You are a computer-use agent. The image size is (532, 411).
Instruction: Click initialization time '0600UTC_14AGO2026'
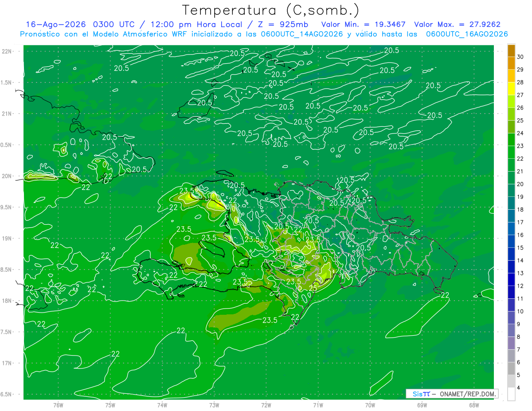[x=302, y=34]
